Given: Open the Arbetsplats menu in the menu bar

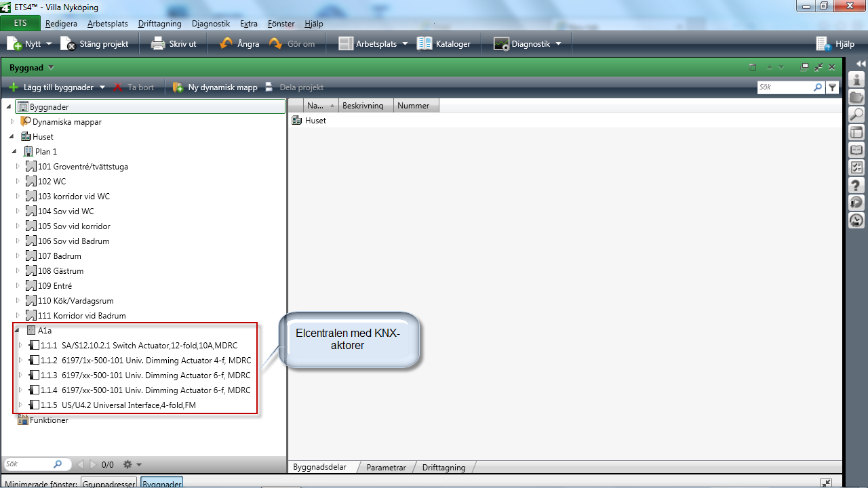Looking at the screenshot, I should point(108,24).
